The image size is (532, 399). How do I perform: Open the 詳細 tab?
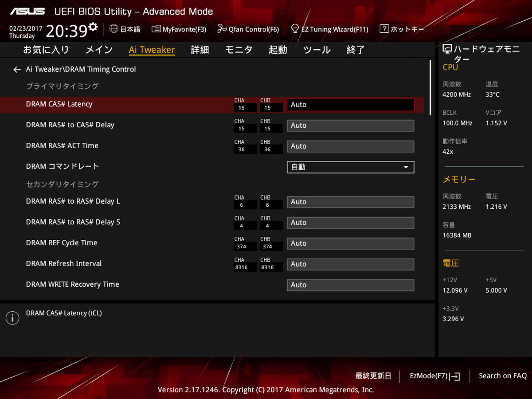pyautogui.click(x=200, y=50)
